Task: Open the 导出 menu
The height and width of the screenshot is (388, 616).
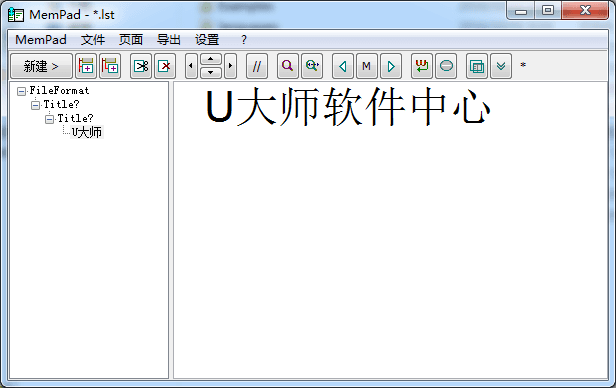Action: click(169, 40)
